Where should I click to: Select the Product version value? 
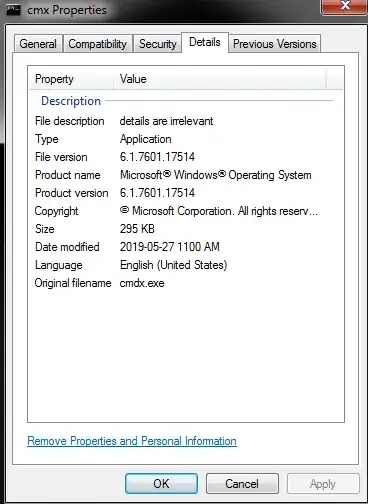157,193
